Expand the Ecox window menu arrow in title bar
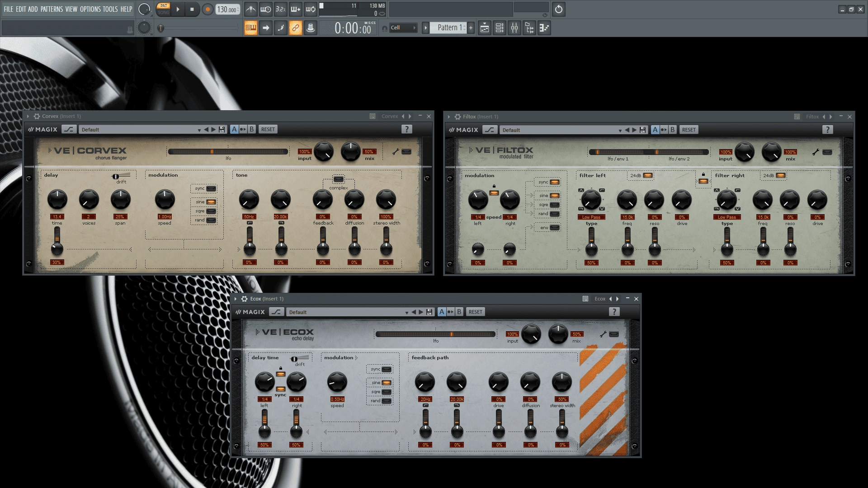Screen dimensions: 868x488 click(236, 299)
